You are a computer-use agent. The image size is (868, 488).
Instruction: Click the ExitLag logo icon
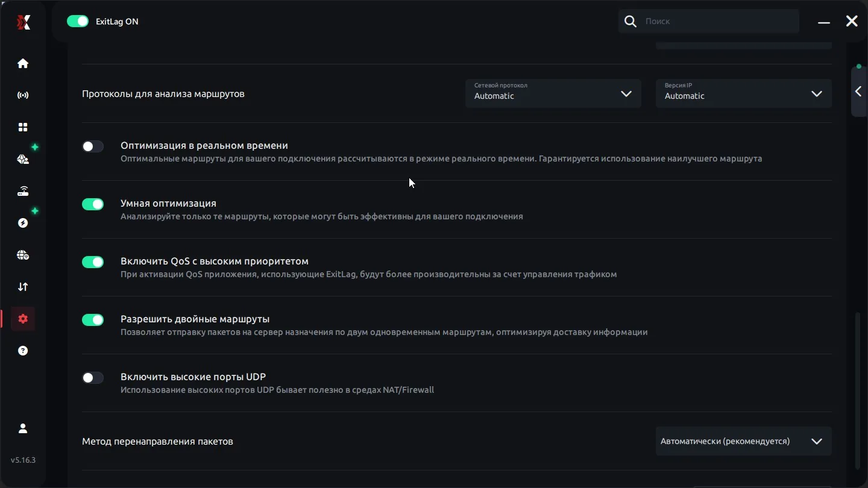point(24,22)
